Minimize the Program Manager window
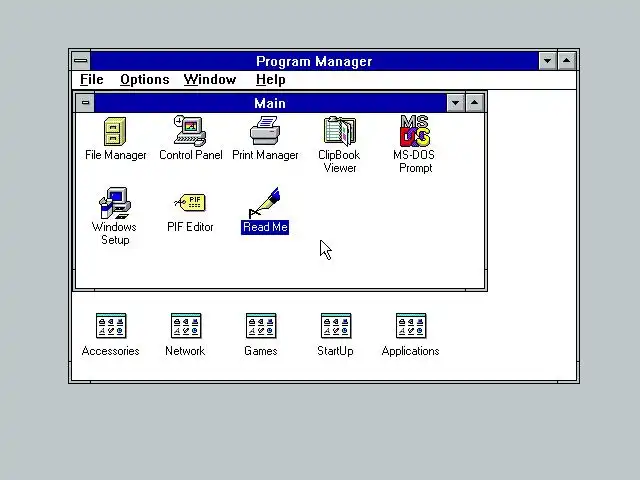The image size is (640, 480). 548,61
